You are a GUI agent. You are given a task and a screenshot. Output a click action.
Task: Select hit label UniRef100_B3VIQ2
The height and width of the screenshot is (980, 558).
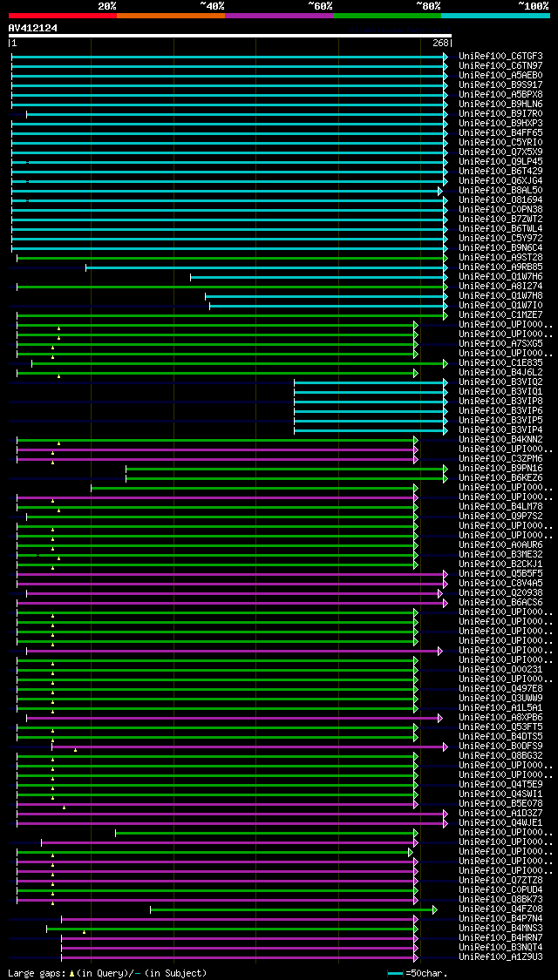(x=500, y=382)
